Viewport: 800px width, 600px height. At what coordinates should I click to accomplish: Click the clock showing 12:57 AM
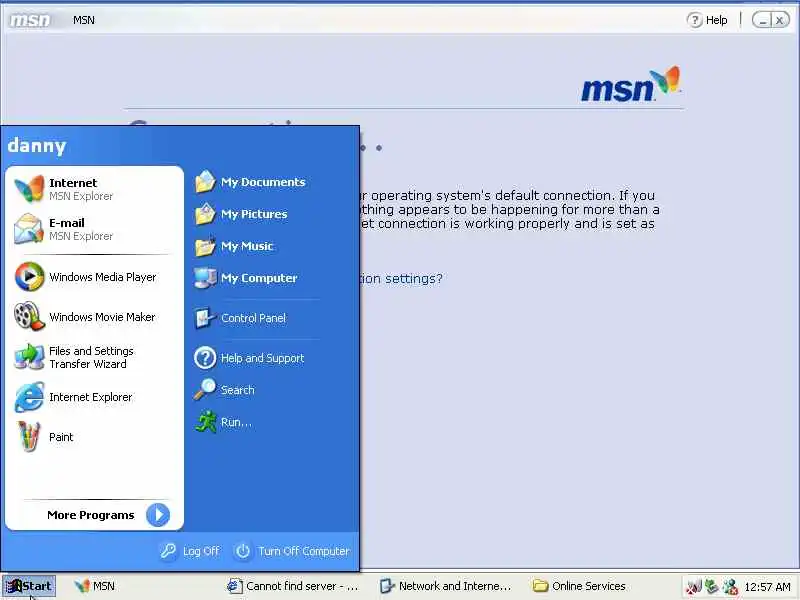767,587
